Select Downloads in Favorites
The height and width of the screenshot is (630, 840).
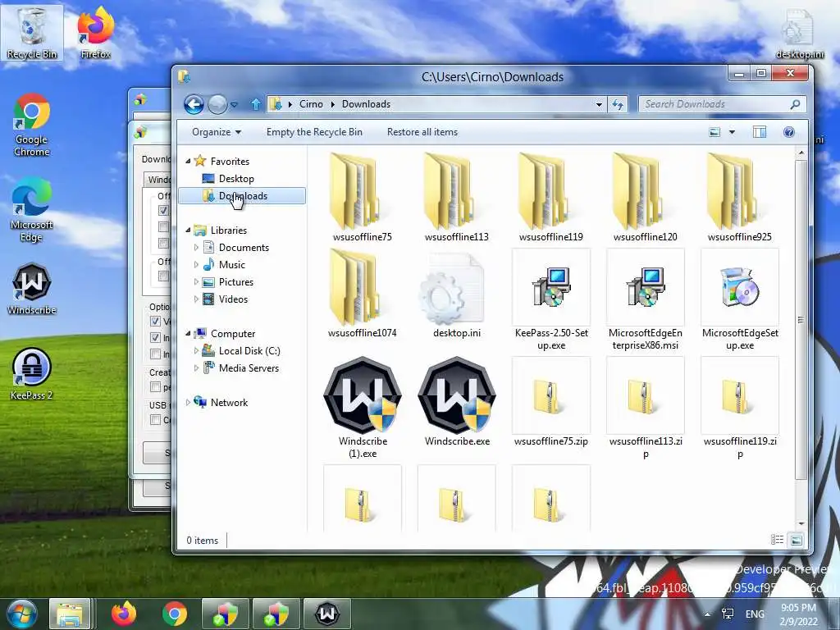point(242,196)
